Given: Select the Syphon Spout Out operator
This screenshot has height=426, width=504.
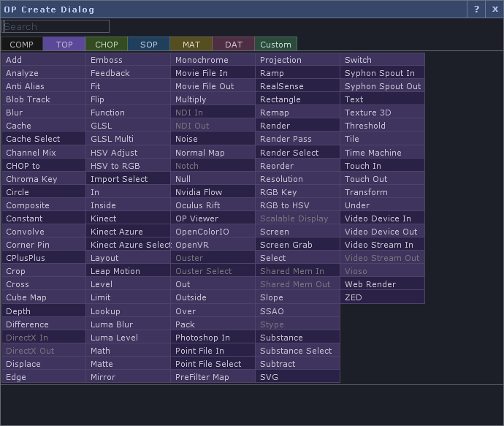Looking at the screenshot, I should point(382,86).
